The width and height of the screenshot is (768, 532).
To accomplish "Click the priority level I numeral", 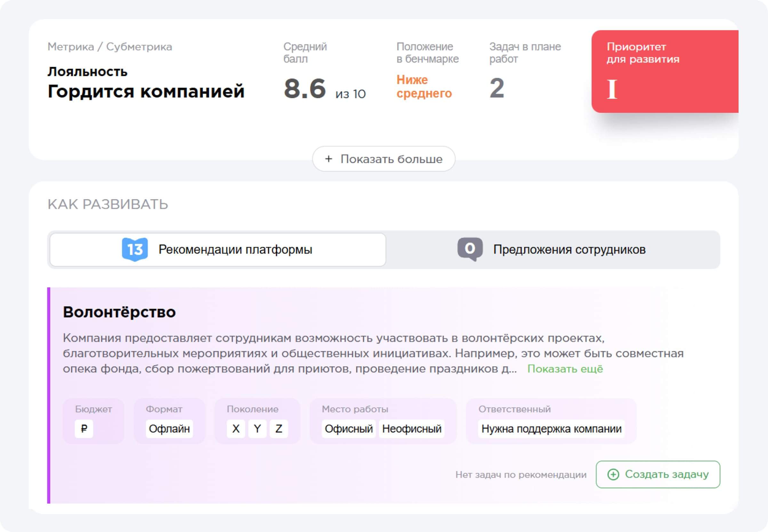I will [612, 89].
